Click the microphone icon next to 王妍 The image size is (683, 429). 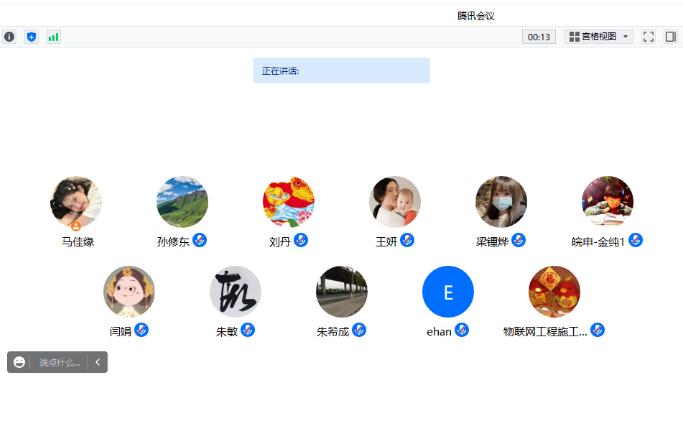click(407, 240)
